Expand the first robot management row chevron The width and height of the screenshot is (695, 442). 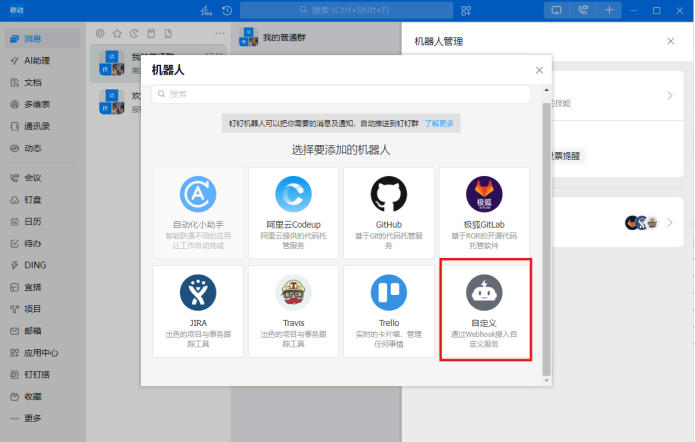670,96
